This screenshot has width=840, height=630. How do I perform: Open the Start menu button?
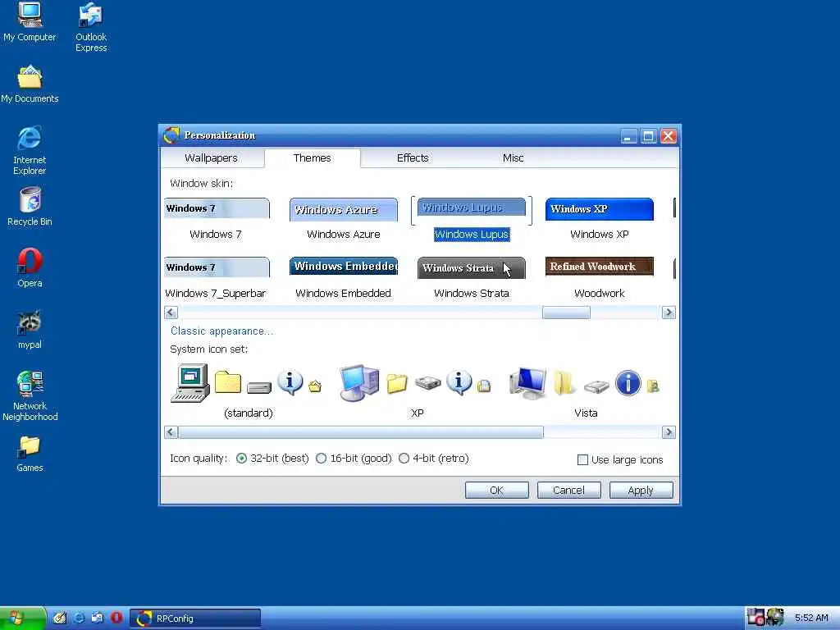click(21, 619)
